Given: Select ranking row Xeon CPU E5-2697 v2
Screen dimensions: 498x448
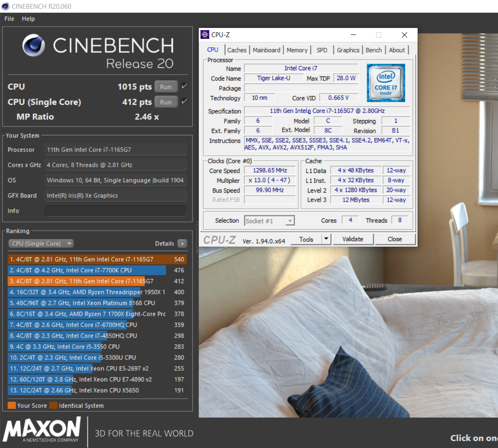Looking at the screenshot, I should click(97, 368).
